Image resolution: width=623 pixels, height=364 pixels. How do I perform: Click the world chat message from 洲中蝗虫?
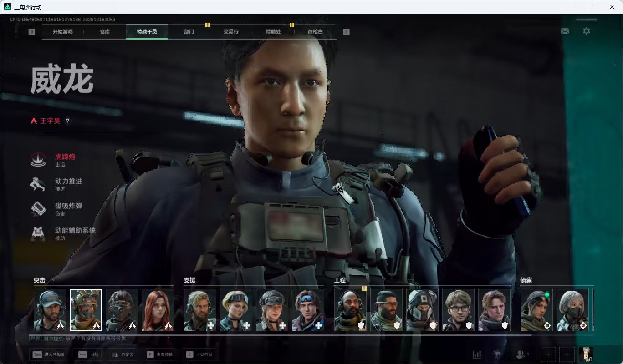(x=77, y=339)
